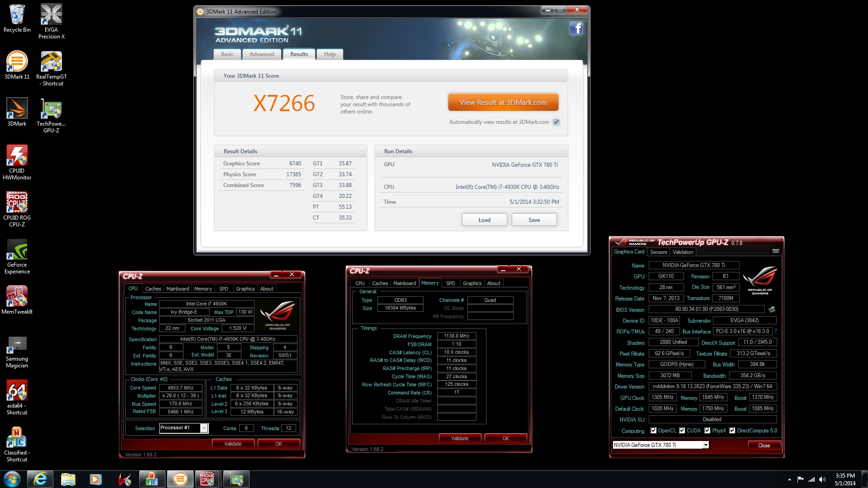Open Internet Explorer from taskbar
The height and width of the screenshot is (488, 868).
click(x=40, y=479)
